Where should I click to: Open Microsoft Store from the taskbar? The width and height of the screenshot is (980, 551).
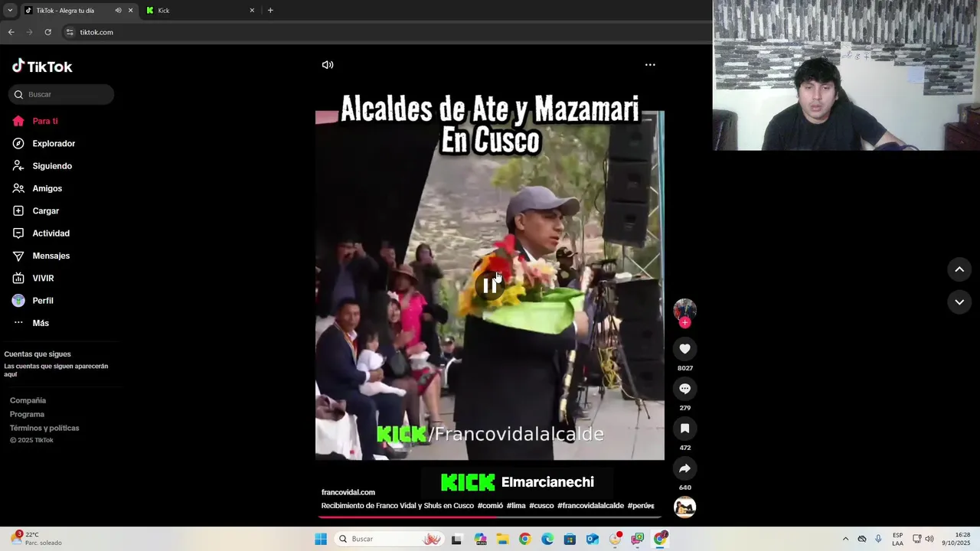click(x=570, y=539)
